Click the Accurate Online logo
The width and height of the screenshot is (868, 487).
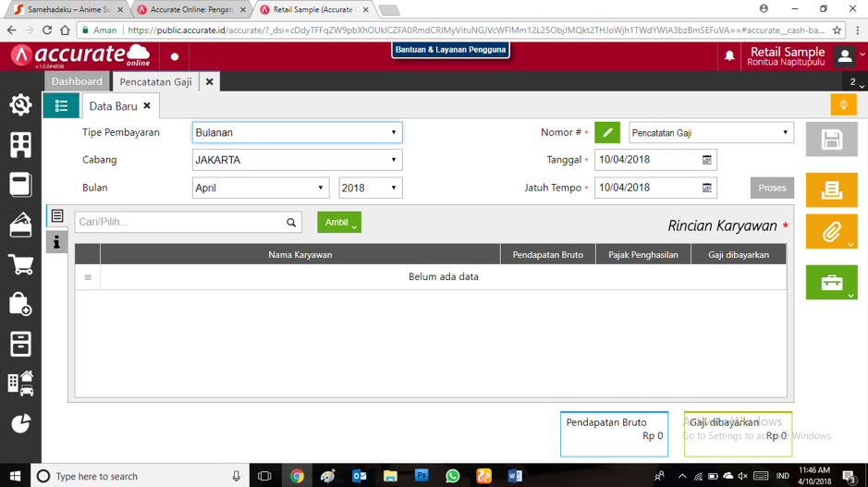pyautogui.click(x=80, y=55)
